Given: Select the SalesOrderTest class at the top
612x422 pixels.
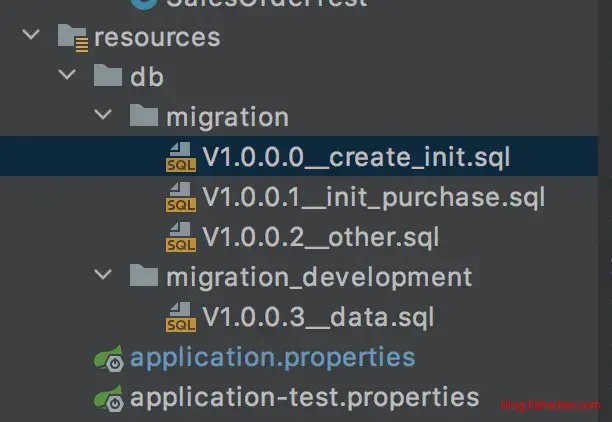Looking at the screenshot, I should click(x=265, y=4).
